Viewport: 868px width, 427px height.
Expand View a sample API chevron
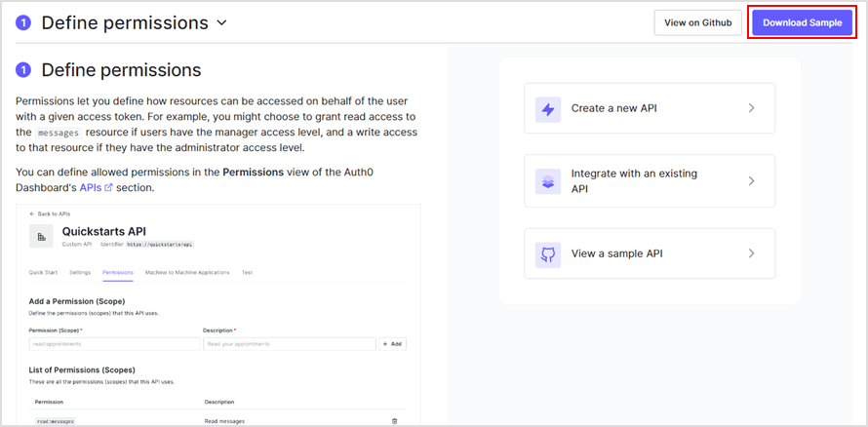pyautogui.click(x=751, y=253)
